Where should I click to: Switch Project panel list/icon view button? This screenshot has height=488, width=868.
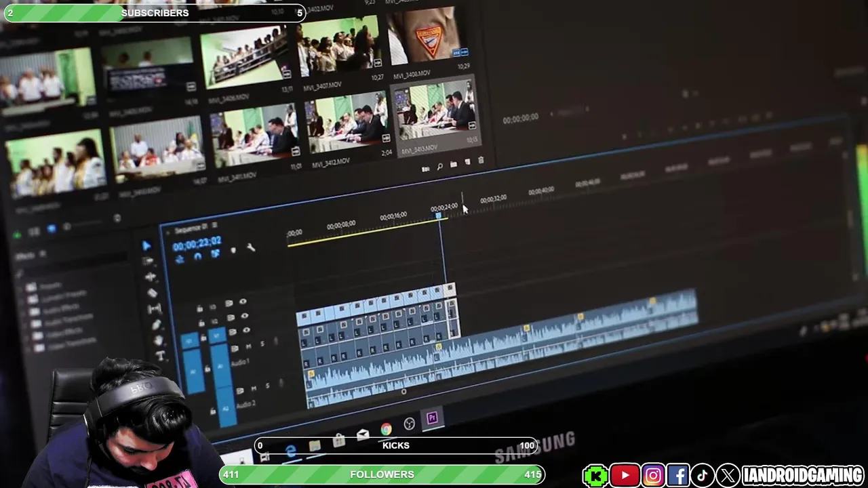(425, 169)
